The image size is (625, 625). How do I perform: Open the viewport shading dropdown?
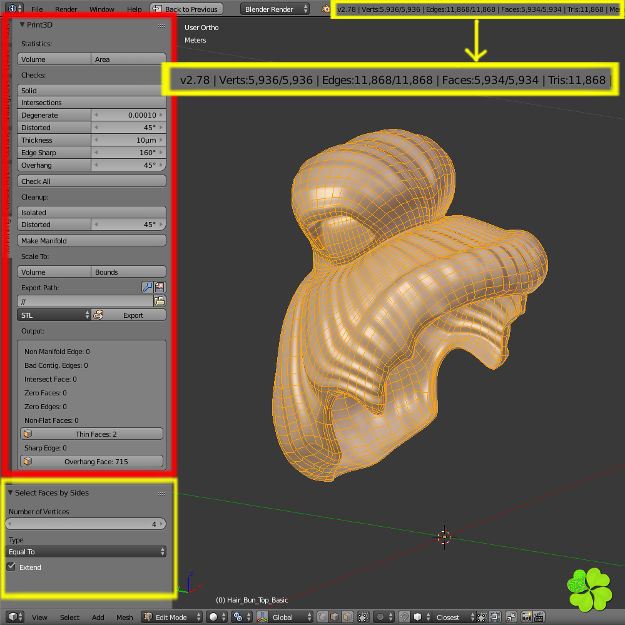216,617
